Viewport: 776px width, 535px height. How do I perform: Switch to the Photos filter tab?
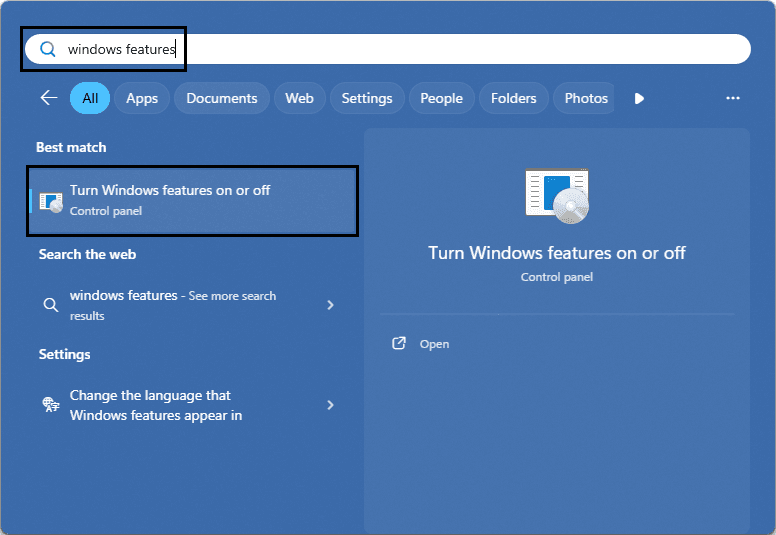pos(584,98)
